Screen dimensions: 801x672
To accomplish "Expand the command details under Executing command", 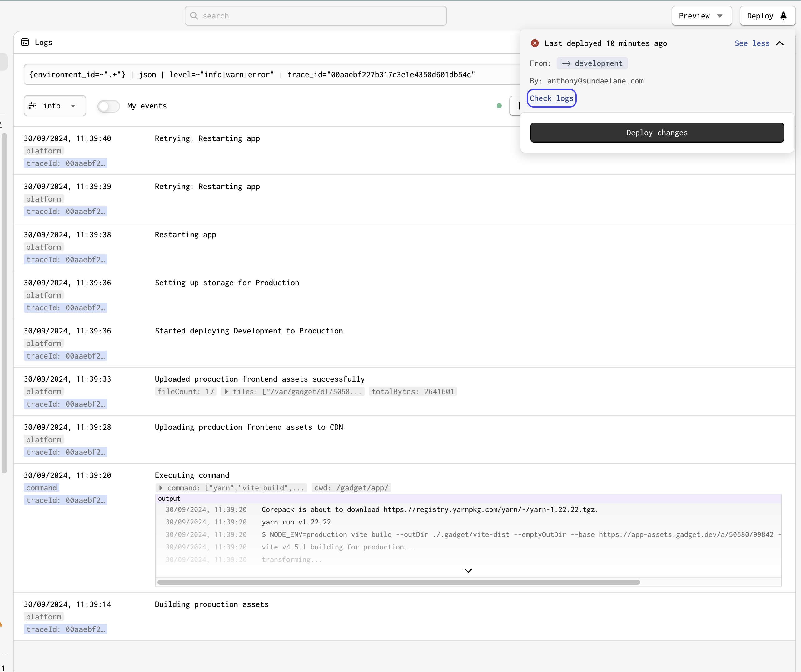I will click(x=161, y=488).
